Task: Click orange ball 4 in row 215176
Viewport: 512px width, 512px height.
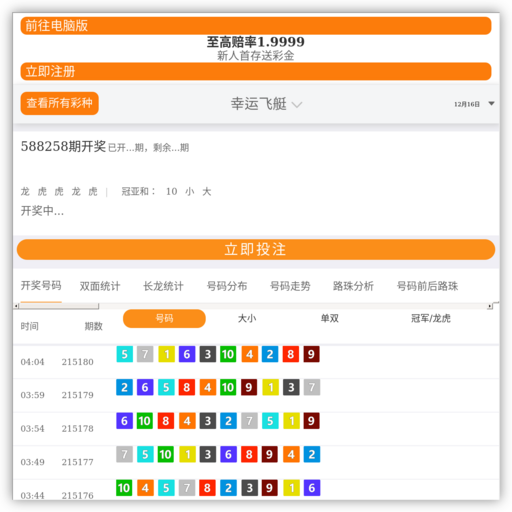Action: pos(145,488)
